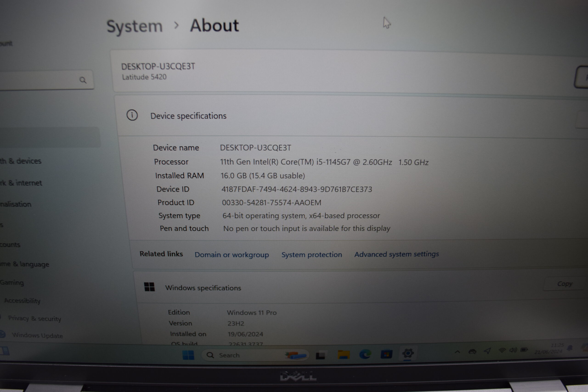The width and height of the screenshot is (588, 392).
Task: Open Microsoft Store from the taskbar
Action: [386, 354]
